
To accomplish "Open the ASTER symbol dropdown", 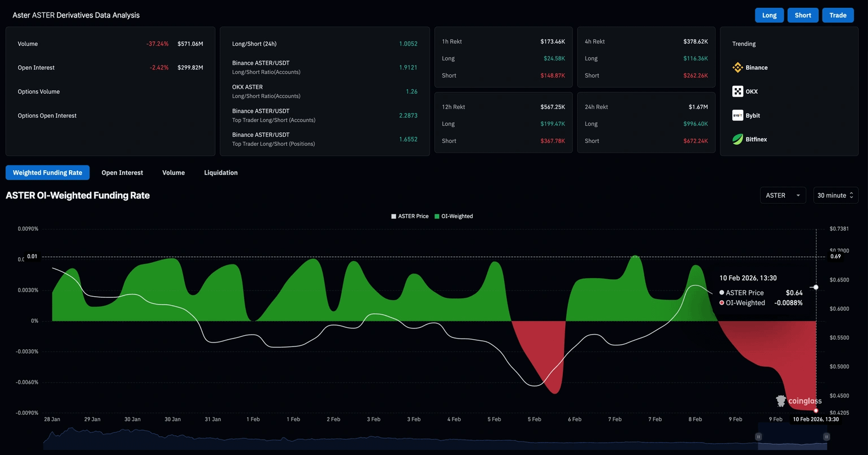I will click(783, 196).
